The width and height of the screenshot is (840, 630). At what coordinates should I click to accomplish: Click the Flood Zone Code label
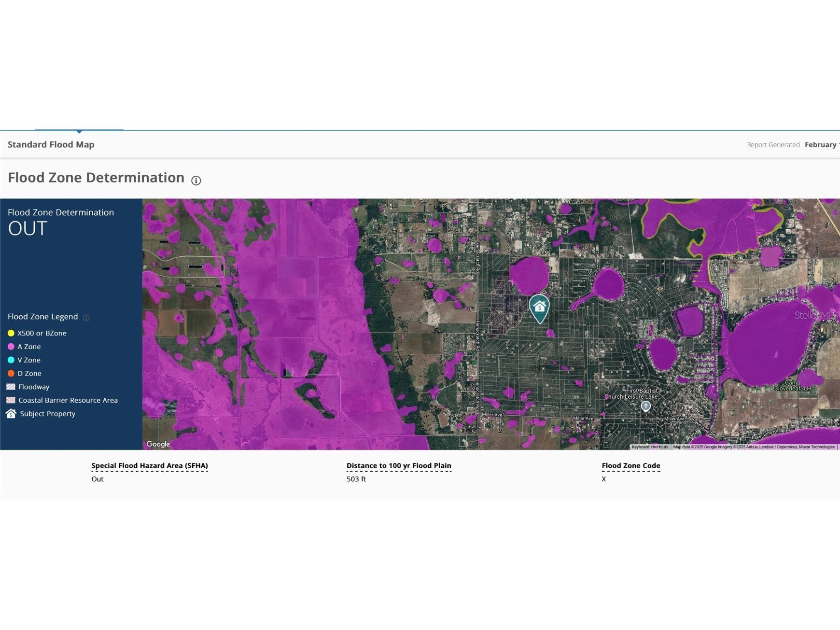pyautogui.click(x=631, y=466)
